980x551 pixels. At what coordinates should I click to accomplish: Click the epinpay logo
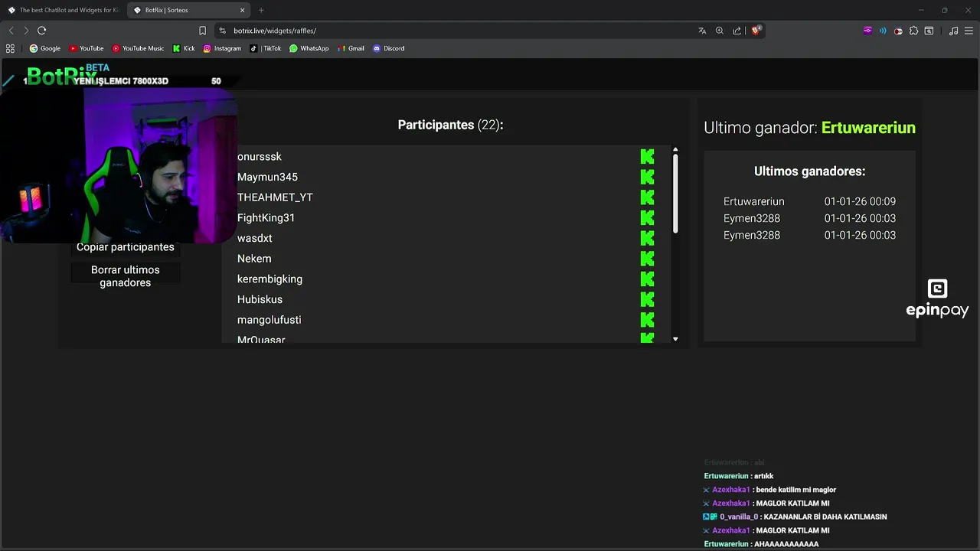tap(937, 299)
